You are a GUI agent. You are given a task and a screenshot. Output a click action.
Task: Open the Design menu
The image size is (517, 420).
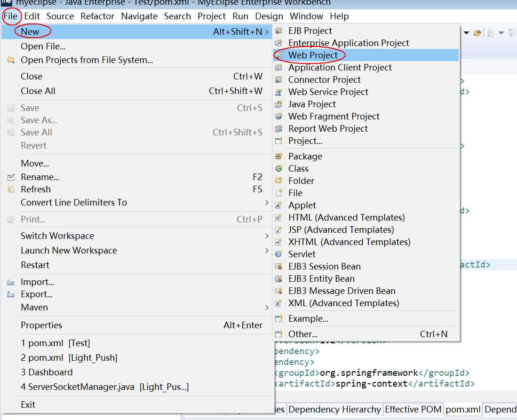269,16
